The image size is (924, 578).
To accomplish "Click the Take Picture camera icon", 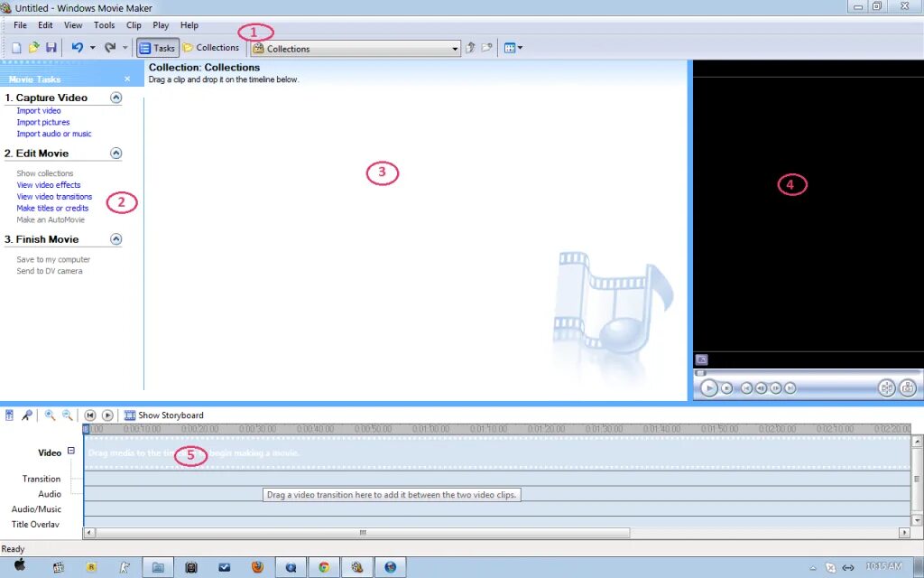I will 908,388.
